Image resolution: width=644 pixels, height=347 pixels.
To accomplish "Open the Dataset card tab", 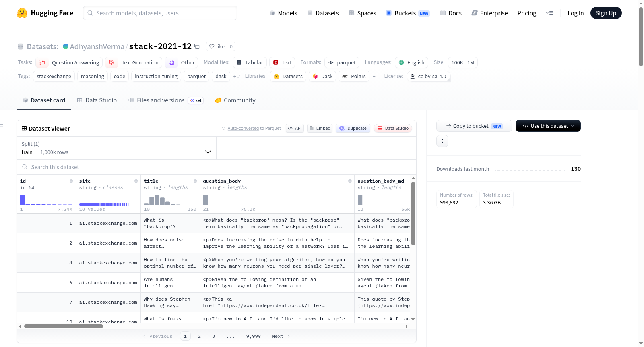I will point(44,100).
